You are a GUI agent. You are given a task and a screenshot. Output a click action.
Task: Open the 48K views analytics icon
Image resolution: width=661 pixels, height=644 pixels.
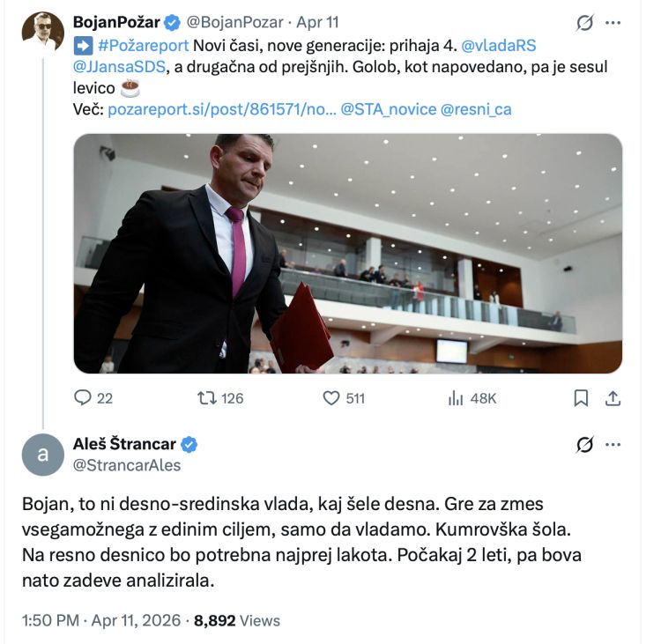457,398
